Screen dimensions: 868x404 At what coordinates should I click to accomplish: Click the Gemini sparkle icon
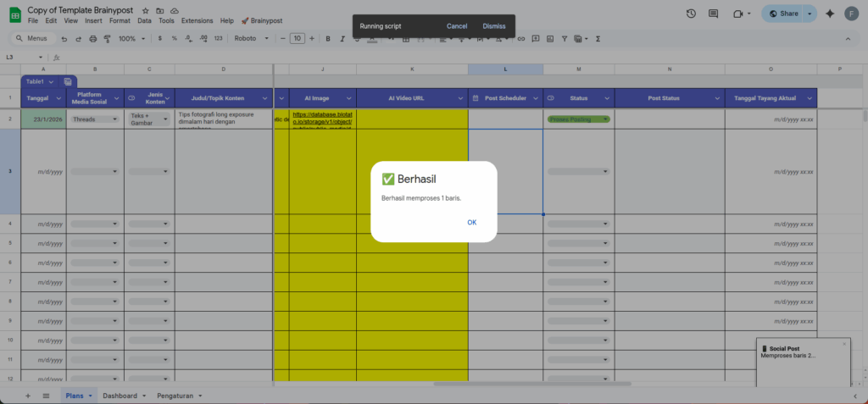829,14
